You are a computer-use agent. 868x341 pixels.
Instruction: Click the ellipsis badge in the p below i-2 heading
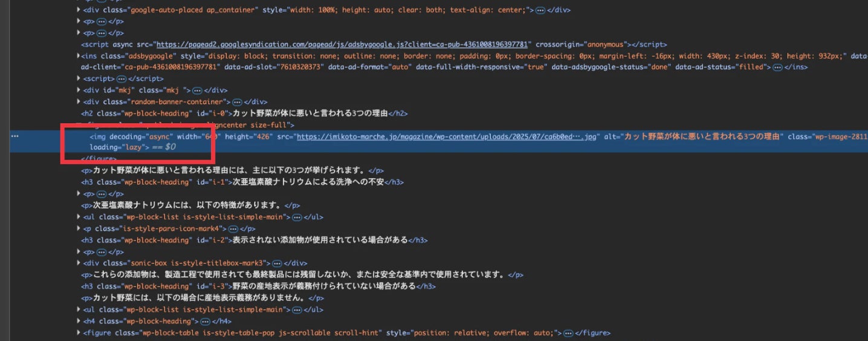click(102, 252)
